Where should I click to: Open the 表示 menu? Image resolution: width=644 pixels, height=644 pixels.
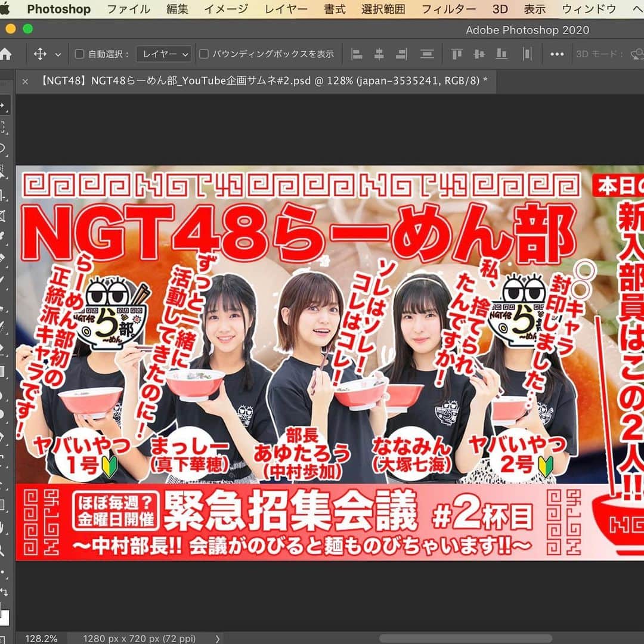[535, 9]
